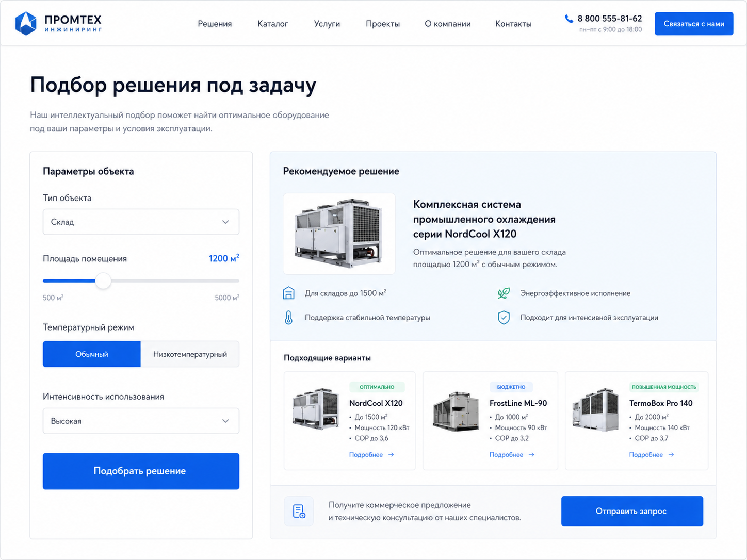The image size is (747, 560).
Task: Open the Проекты menu item
Action: tap(383, 24)
